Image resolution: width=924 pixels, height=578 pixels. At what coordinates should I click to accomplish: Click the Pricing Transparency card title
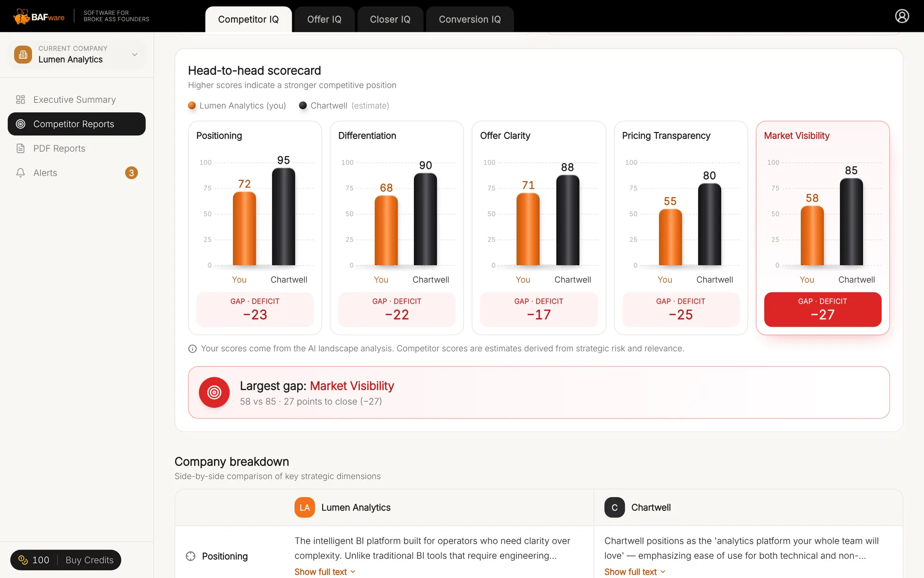(666, 136)
